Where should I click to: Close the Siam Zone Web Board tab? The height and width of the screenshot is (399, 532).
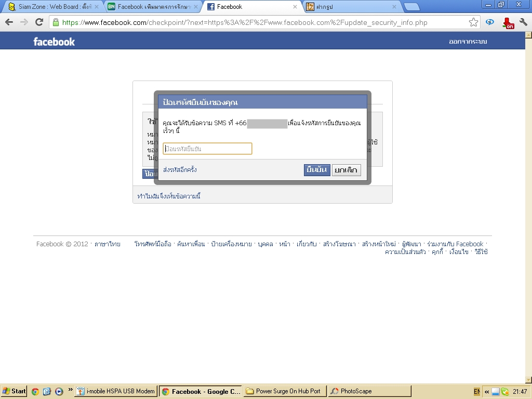pos(96,7)
